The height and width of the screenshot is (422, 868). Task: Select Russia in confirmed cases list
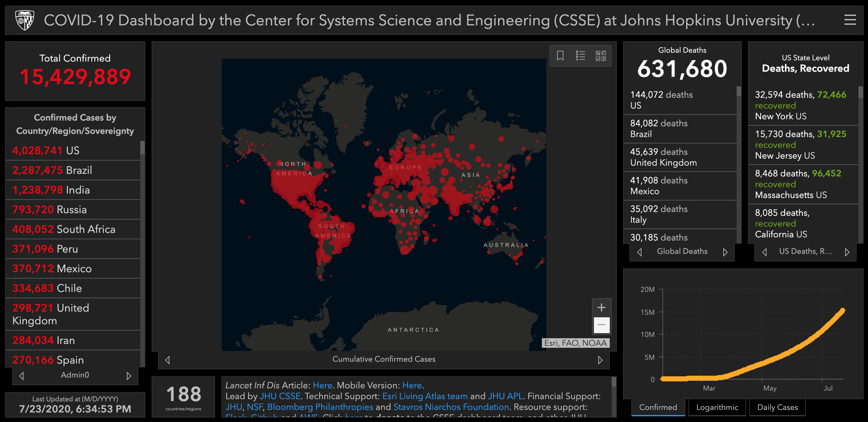click(73, 210)
